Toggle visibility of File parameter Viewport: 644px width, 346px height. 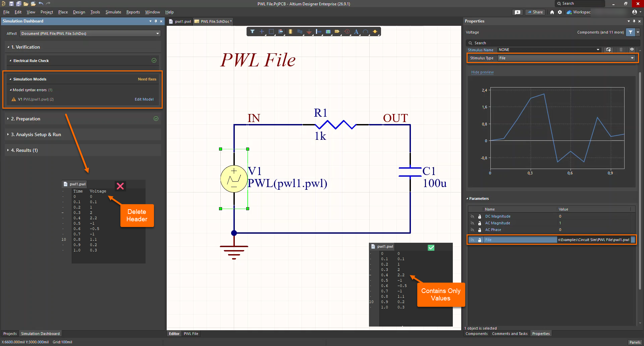click(x=472, y=240)
